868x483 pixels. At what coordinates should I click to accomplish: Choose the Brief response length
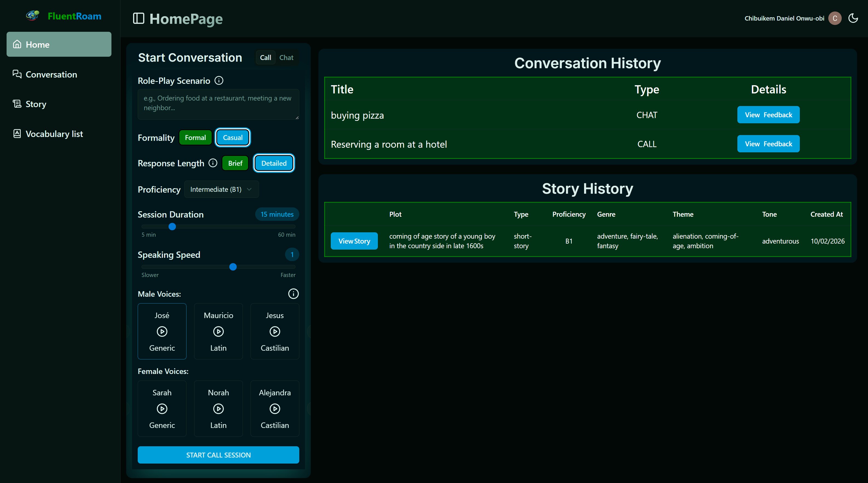coord(235,164)
